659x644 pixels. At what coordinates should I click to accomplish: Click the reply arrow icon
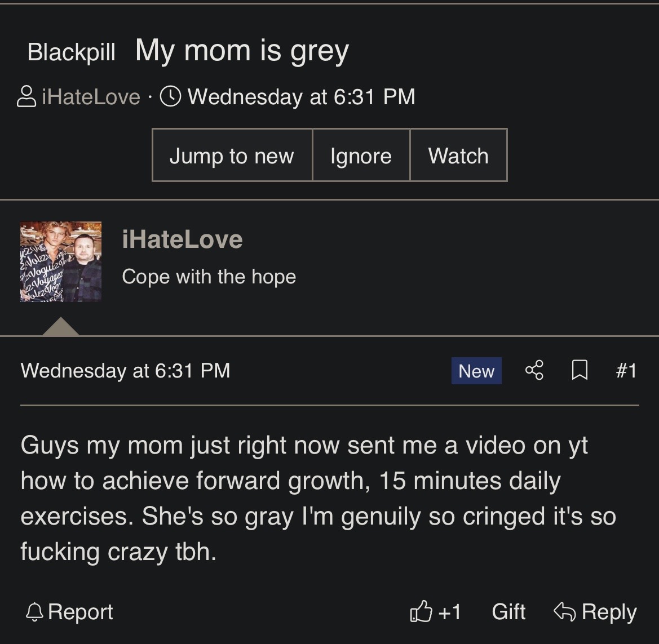point(564,611)
